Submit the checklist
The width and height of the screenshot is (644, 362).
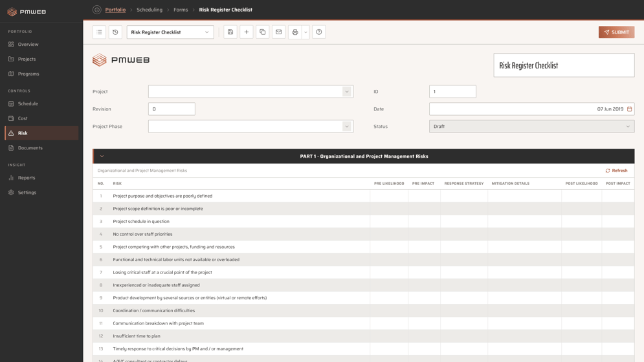coord(616,32)
